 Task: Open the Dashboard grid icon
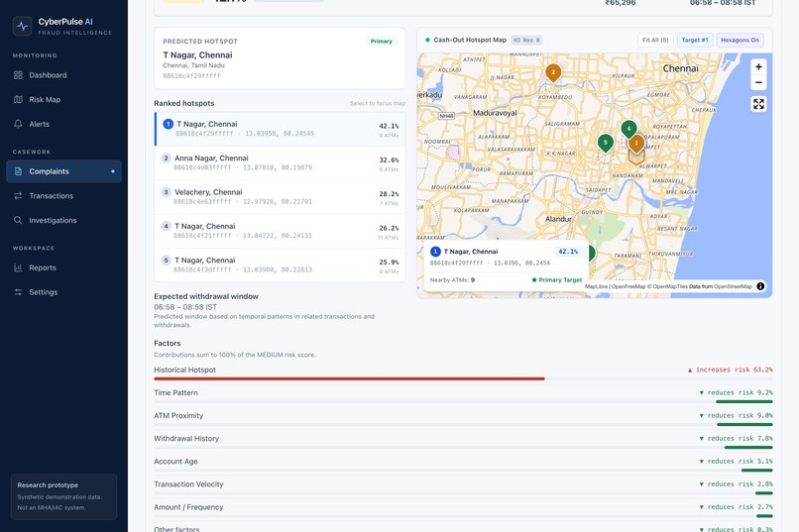[18, 75]
